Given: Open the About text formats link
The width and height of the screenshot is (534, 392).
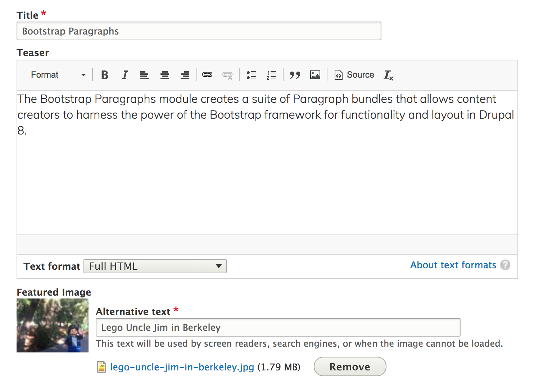Looking at the screenshot, I should tap(453, 265).
